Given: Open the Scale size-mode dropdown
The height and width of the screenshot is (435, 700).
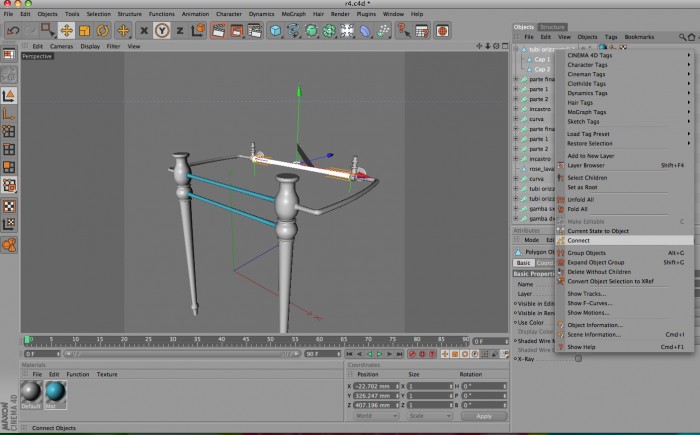Looking at the screenshot, I should [x=429, y=416].
